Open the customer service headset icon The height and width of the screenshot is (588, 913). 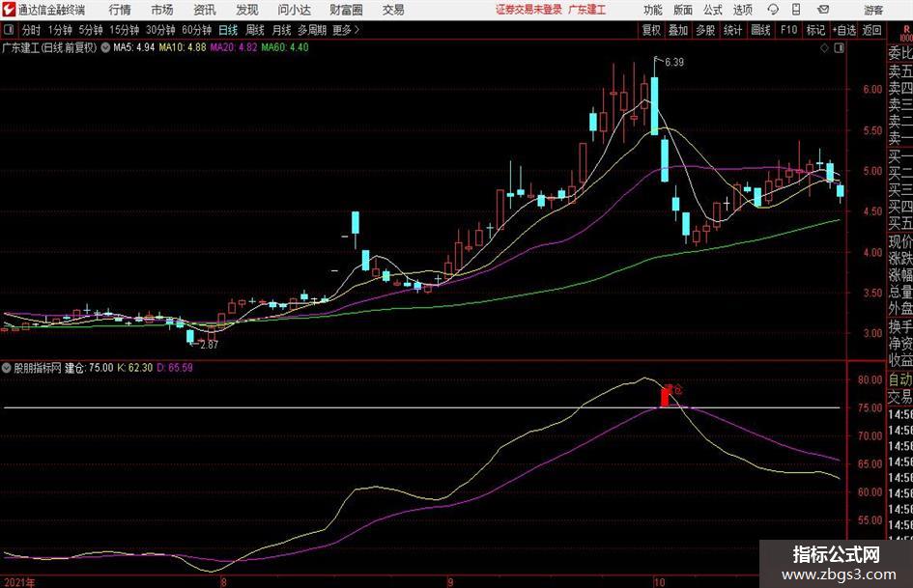click(x=773, y=10)
